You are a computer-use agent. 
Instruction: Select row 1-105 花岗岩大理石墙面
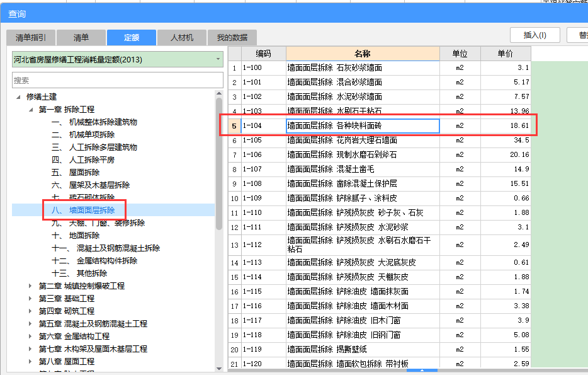[x=380, y=141]
